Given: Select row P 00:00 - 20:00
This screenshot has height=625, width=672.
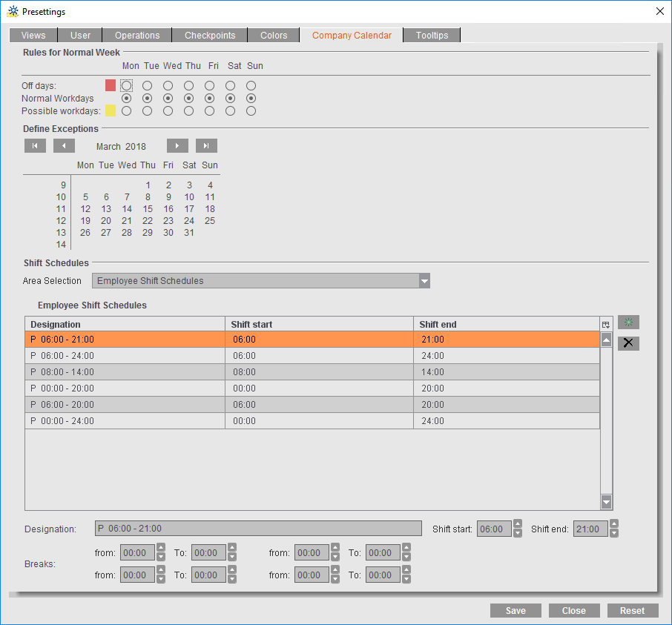Looking at the screenshot, I should tap(312, 388).
